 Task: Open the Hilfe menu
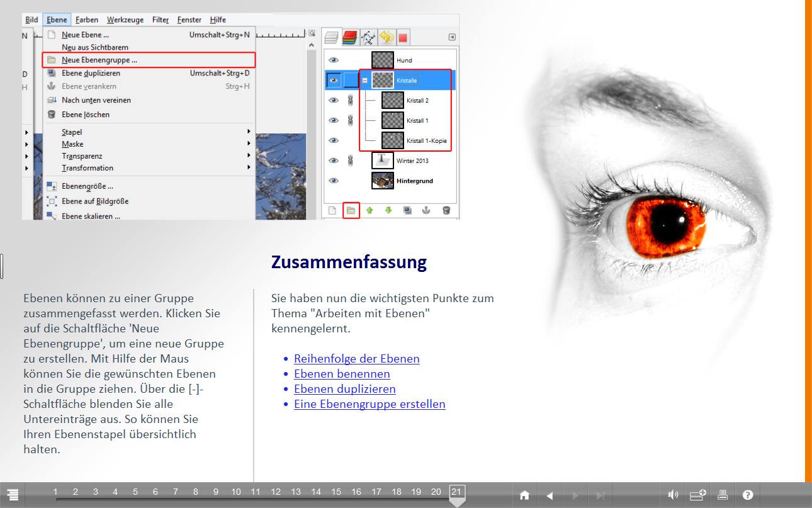(x=218, y=20)
